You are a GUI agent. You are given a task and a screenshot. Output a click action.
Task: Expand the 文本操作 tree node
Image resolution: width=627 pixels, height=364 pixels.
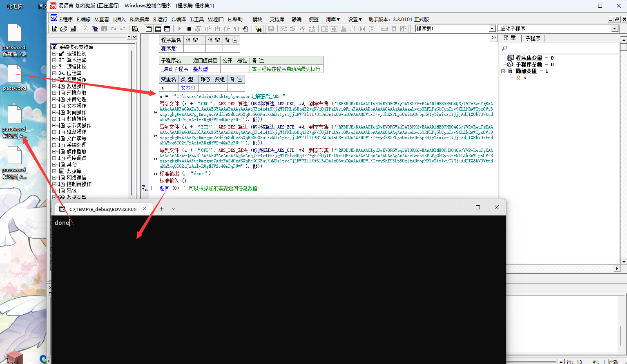54,106
